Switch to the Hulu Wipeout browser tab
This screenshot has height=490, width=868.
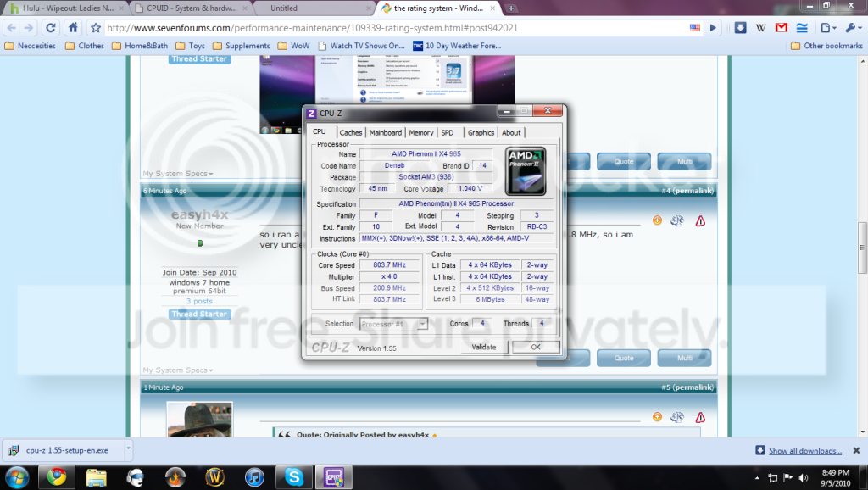pyautogui.click(x=65, y=8)
